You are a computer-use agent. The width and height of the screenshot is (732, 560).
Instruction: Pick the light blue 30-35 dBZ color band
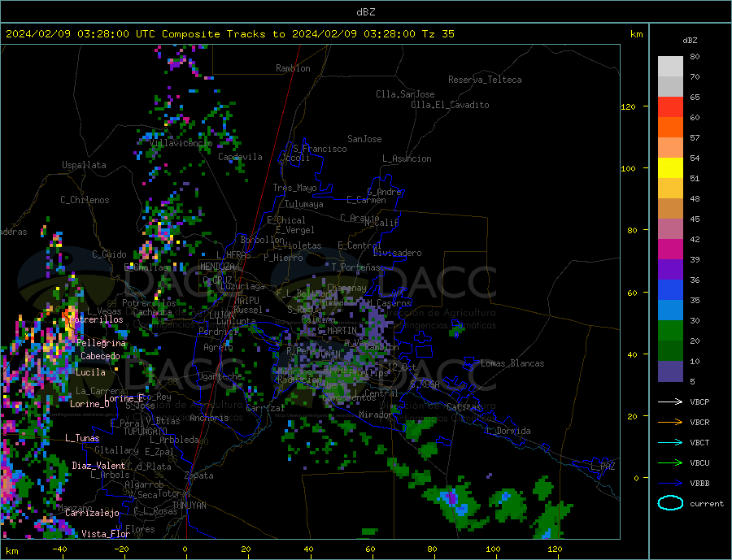point(670,310)
